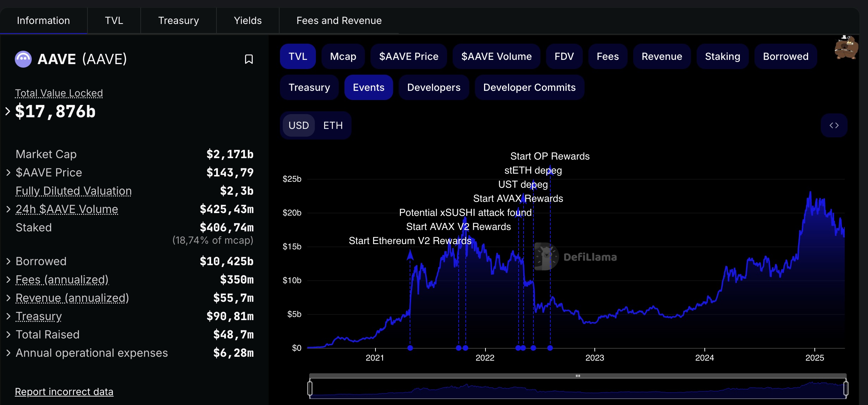Click the DefiLlama watermark logo
Screen dimensions: 868x405
pyautogui.click(x=575, y=257)
